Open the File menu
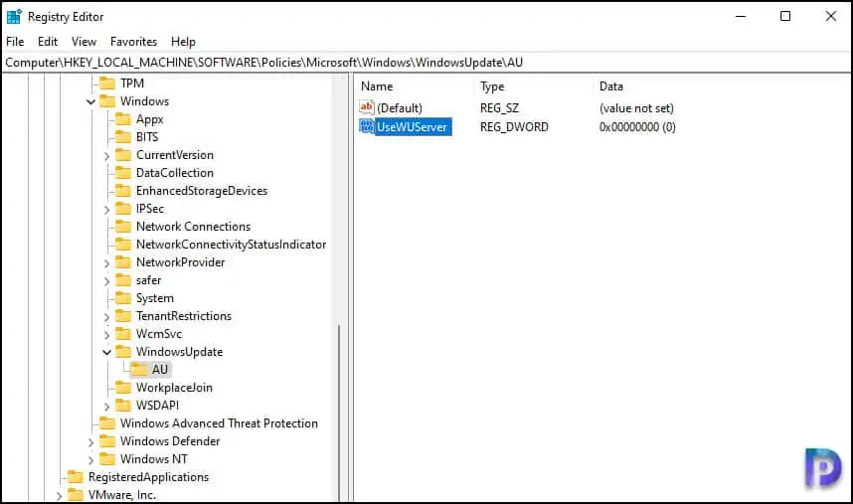The image size is (853, 504). (15, 42)
